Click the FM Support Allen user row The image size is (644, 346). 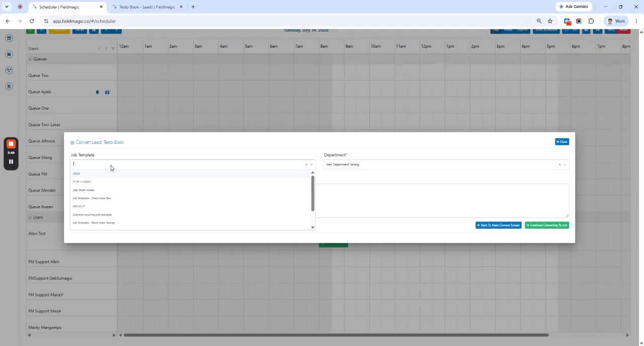tap(71, 262)
